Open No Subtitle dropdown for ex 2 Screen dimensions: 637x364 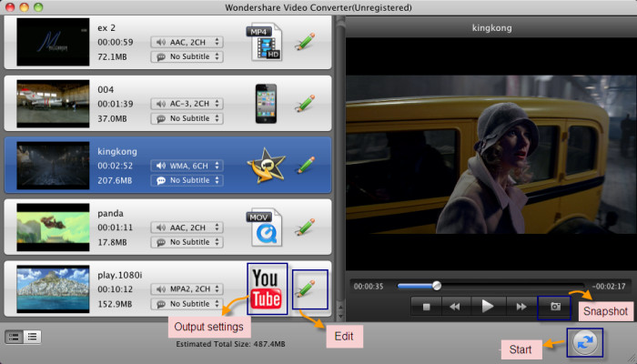click(x=187, y=56)
